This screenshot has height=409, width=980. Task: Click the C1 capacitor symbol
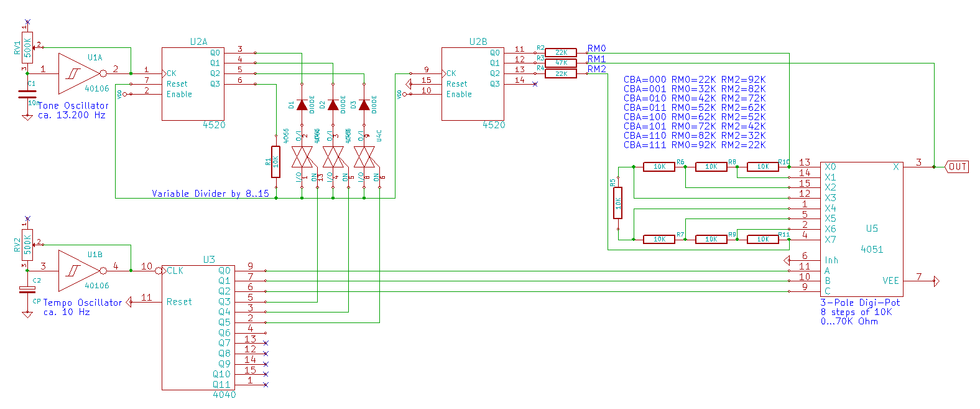point(27,94)
